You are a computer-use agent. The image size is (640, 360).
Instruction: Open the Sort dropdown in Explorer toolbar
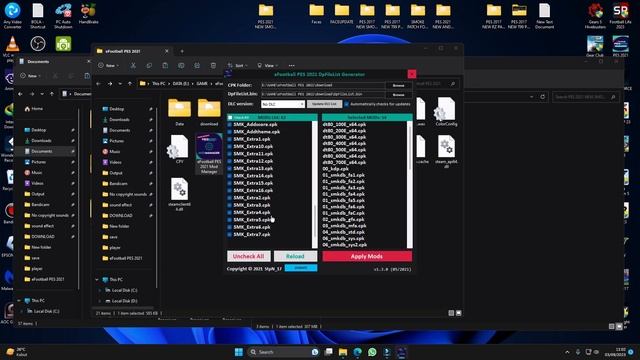click(237, 65)
